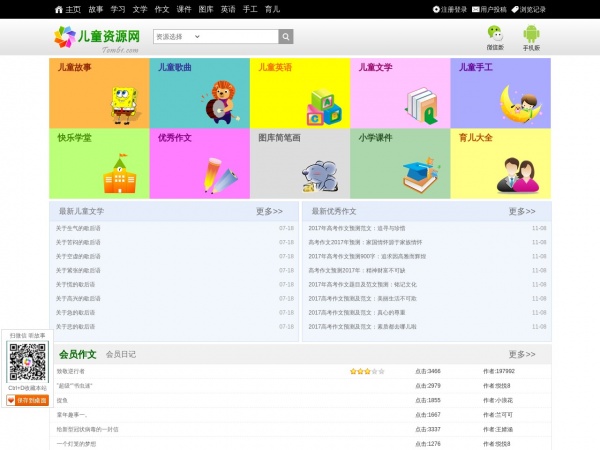The width and height of the screenshot is (600, 450).
Task: Expand 更多>> for 最新优秀作文
Action: pos(522,212)
